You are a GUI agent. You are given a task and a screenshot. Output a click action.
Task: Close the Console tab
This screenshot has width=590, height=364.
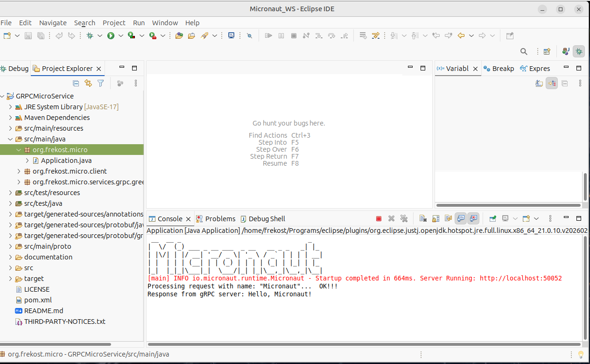click(x=188, y=219)
